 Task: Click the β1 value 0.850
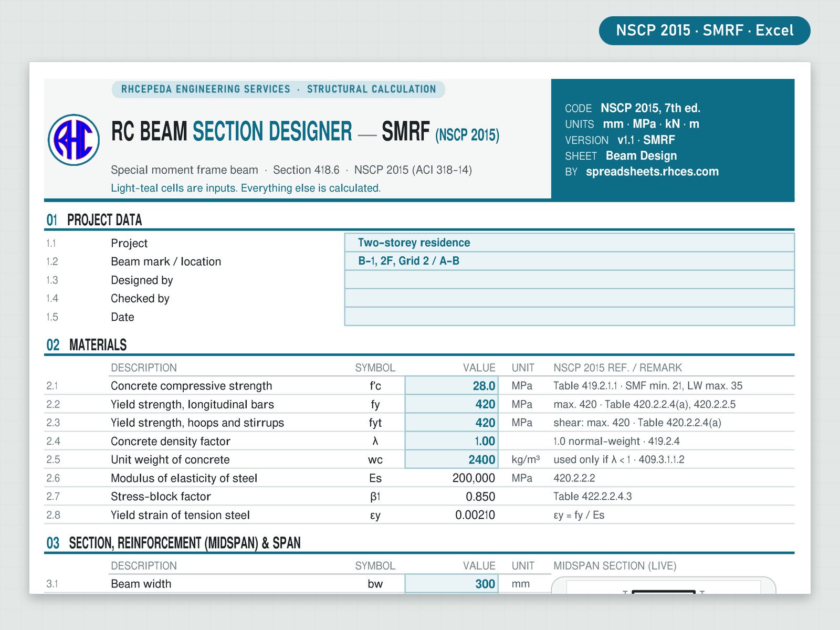coord(480,497)
